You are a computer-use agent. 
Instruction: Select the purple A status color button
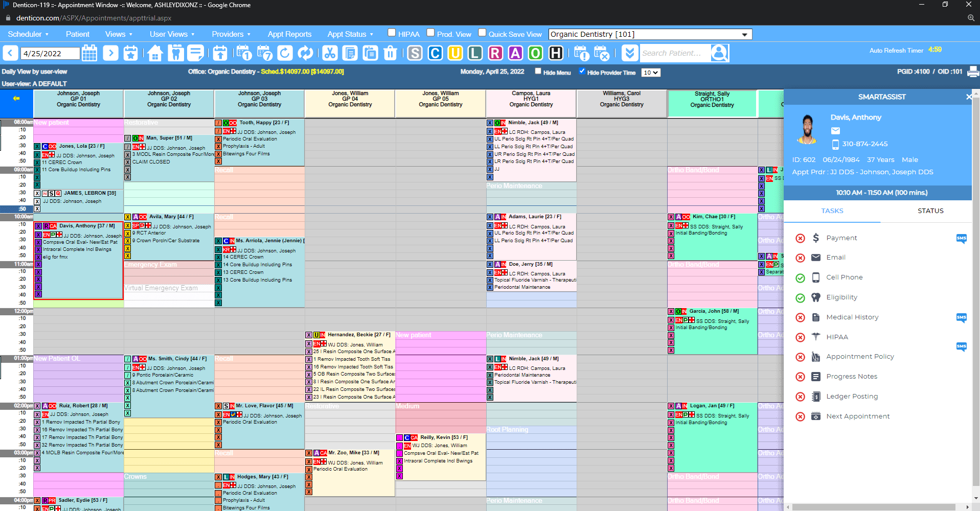[x=515, y=53]
